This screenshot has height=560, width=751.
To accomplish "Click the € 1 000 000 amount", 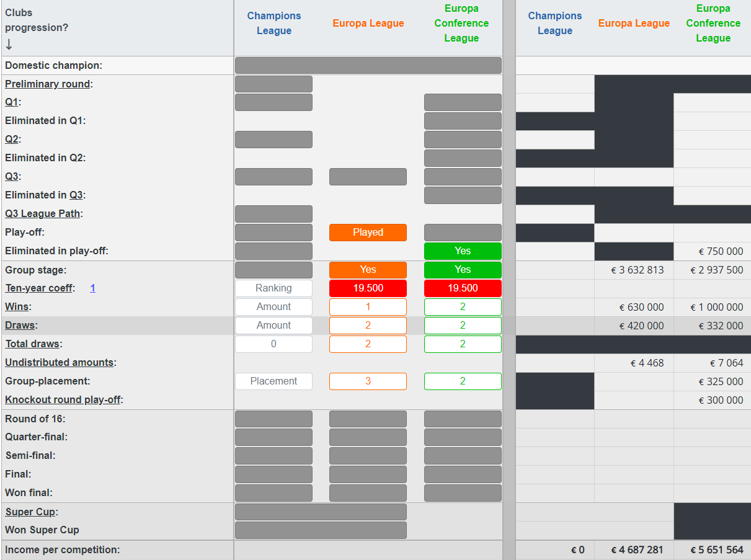I will point(717,308).
